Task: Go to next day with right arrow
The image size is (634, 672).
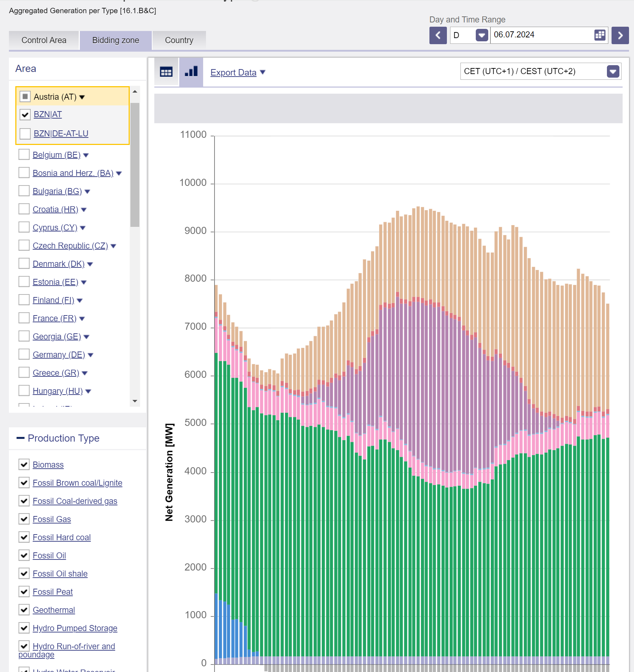Action: (620, 35)
